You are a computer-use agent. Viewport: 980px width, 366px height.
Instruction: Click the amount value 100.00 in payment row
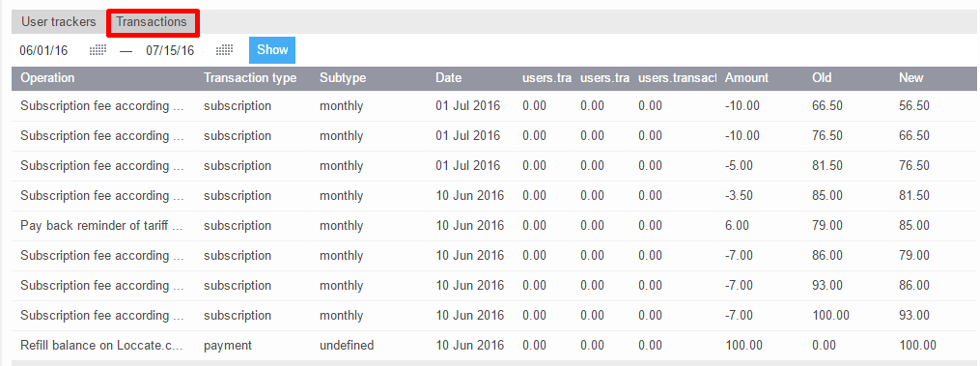743,346
